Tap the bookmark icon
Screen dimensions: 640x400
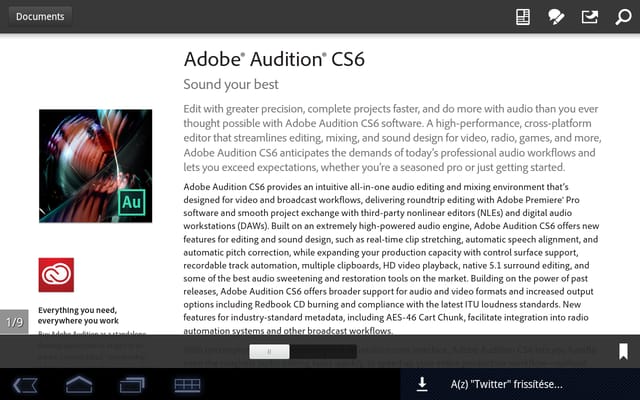coord(623,351)
